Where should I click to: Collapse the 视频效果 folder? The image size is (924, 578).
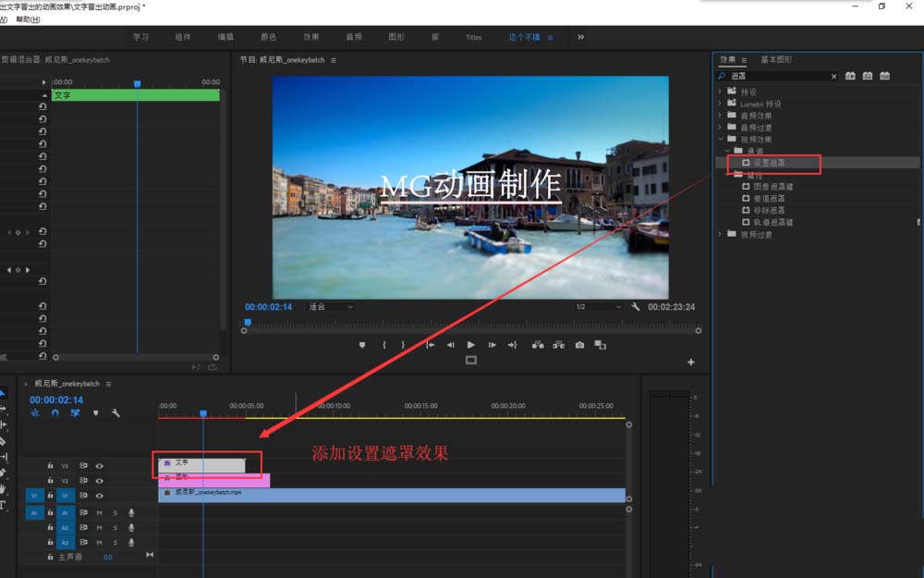click(720, 140)
